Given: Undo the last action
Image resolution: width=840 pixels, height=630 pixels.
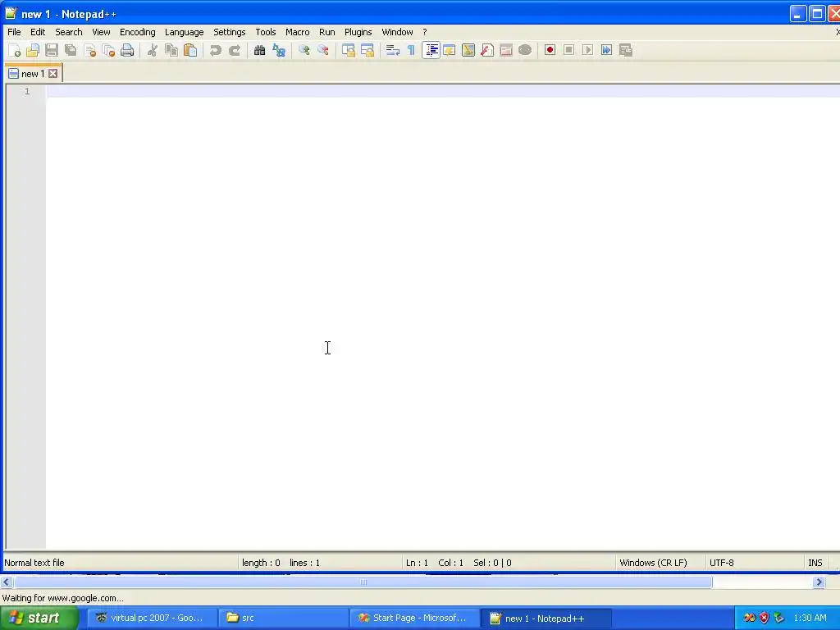Looking at the screenshot, I should pos(216,50).
